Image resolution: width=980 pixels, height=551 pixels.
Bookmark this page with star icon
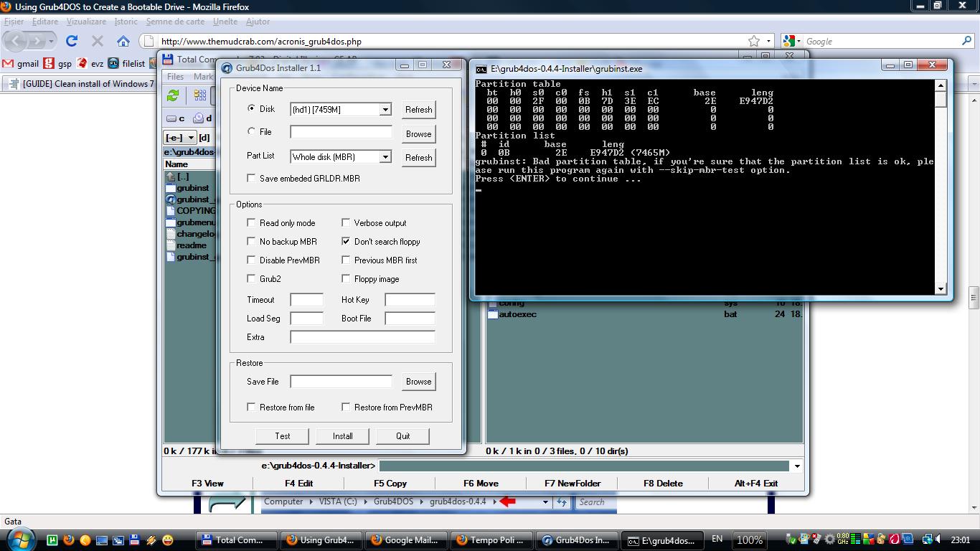(x=753, y=41)
